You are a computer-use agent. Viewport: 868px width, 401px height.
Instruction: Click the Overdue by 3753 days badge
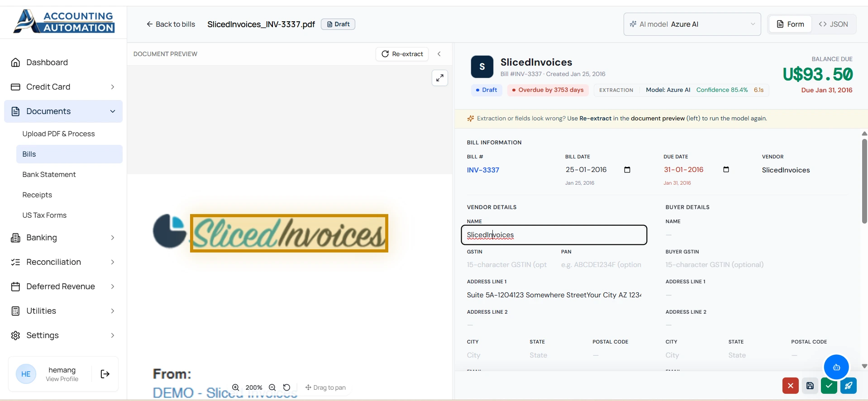[x=548, y=90]
